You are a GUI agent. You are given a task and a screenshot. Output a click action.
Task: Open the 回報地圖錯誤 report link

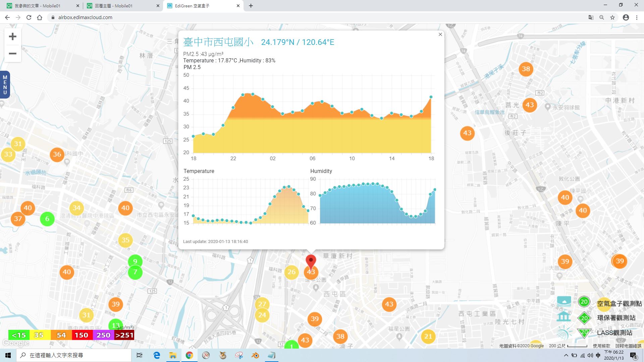pos(628,346)
